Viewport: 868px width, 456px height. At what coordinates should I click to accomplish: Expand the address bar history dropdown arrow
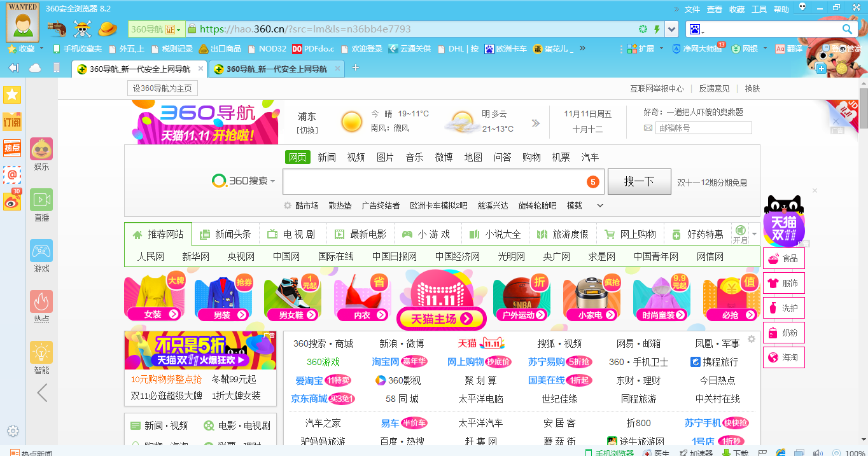tap(671, 29)
